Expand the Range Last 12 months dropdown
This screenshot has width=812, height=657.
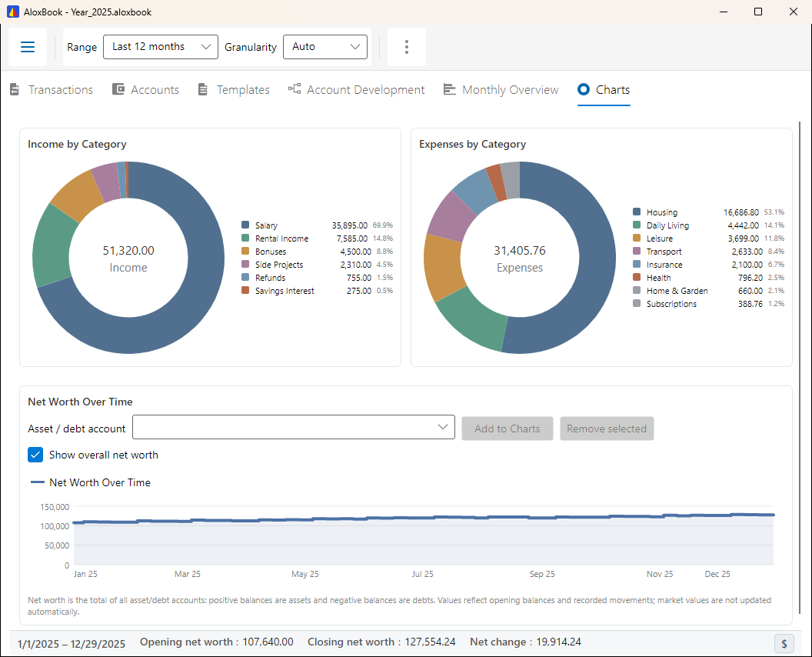coord(161,47)
